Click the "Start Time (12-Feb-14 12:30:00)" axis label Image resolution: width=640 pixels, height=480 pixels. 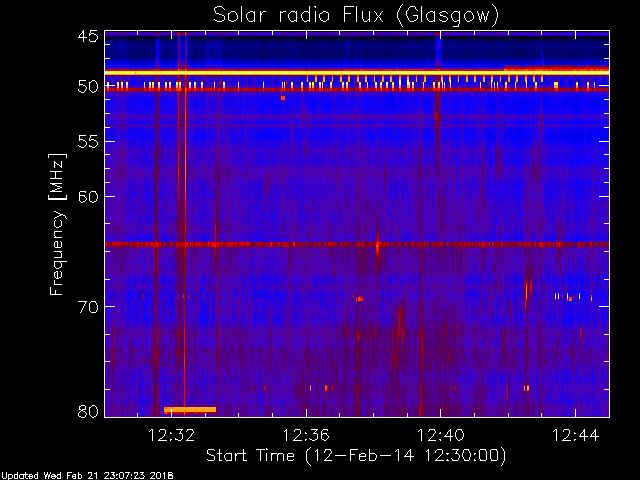(356, 456)
